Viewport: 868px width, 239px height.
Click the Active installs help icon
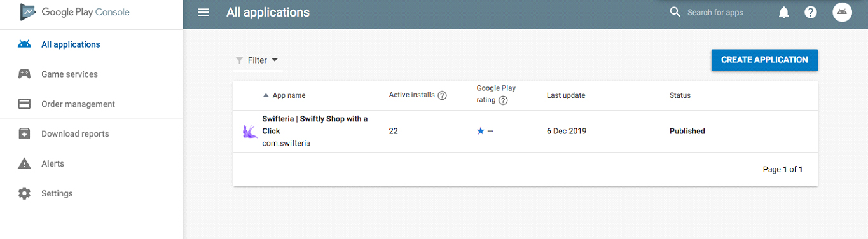pyautogui.click(x=443, y=95)
